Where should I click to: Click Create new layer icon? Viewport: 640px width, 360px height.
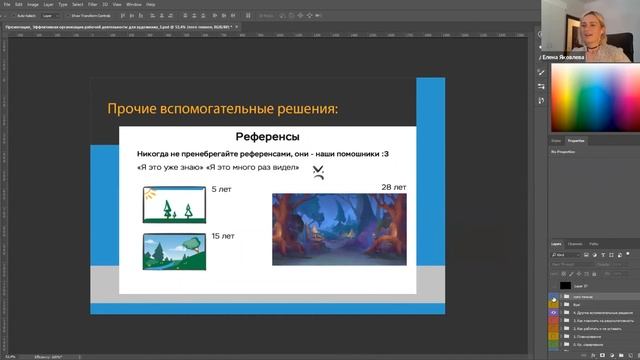pos(630,356)
